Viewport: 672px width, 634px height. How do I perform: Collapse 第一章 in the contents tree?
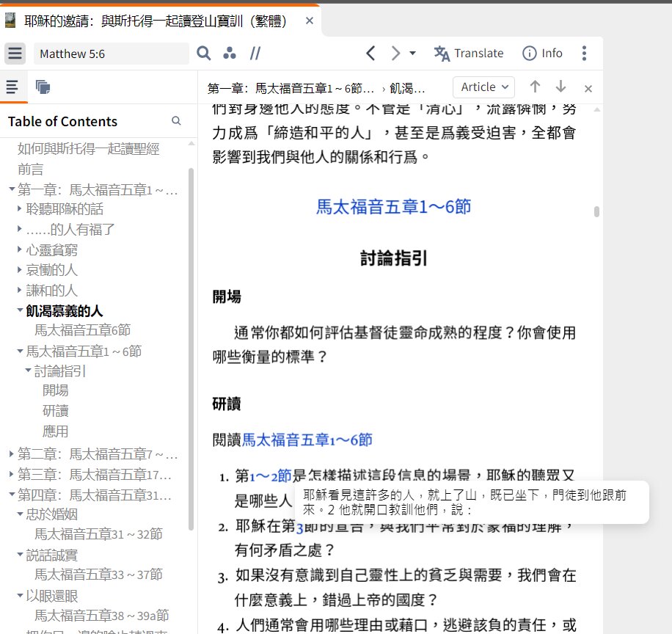[x=12, y=189]
